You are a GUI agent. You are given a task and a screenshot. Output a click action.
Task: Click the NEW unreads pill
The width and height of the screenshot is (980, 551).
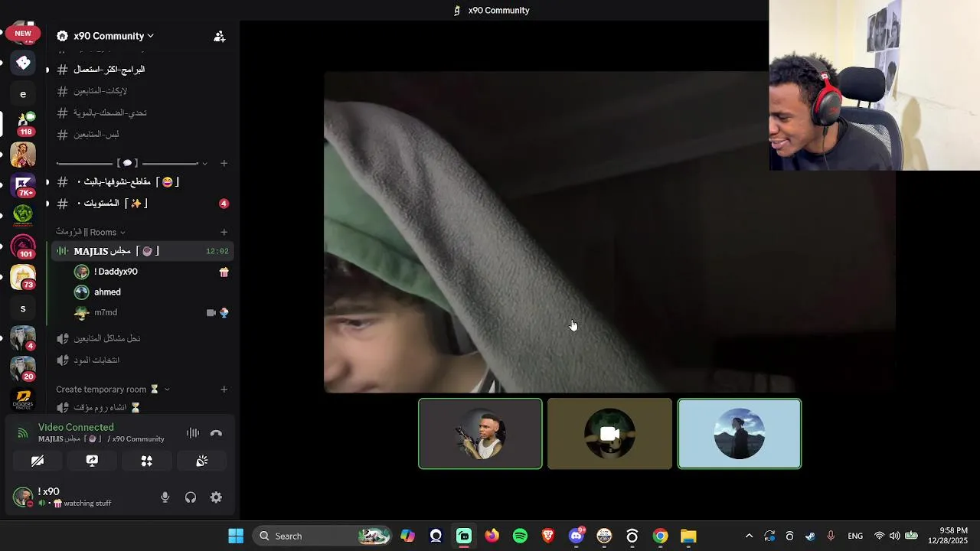[x=23, y=34]
